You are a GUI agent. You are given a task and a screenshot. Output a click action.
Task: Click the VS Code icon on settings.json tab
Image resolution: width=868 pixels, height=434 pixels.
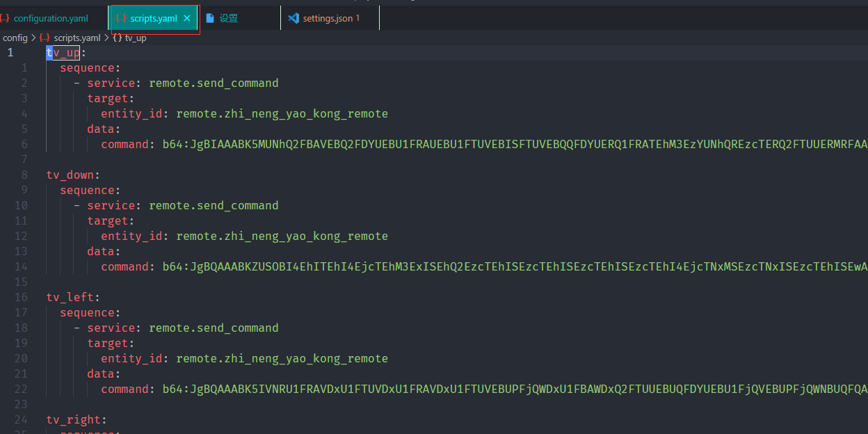(x=293, y=18)
